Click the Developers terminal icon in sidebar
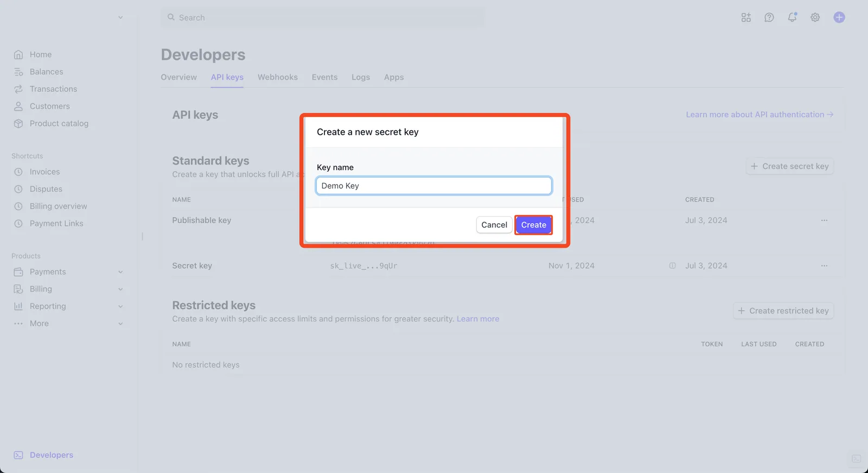The height and width of the screenshot is (473, 868). tap(18, 455)
